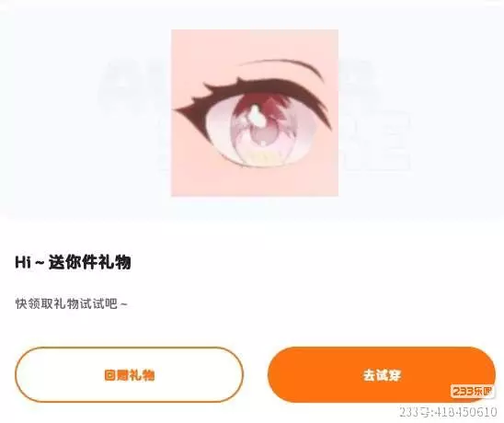The image size is (504, 423).
Task: Click the pink skin background below the eye
Action: [255, 181]
